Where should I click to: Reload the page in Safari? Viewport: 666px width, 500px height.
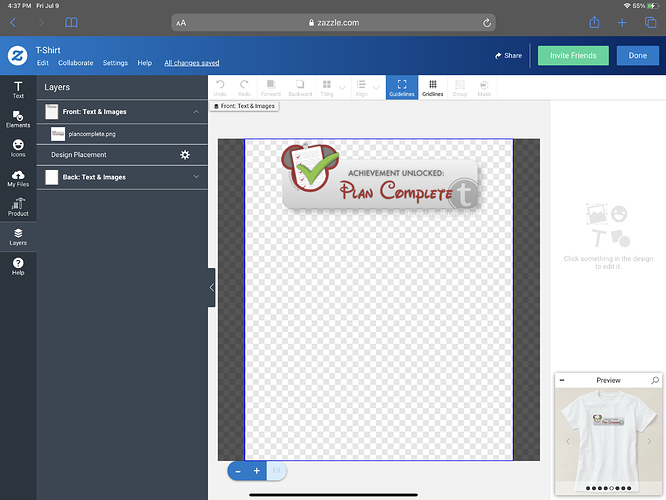click(x=487, y=23)
